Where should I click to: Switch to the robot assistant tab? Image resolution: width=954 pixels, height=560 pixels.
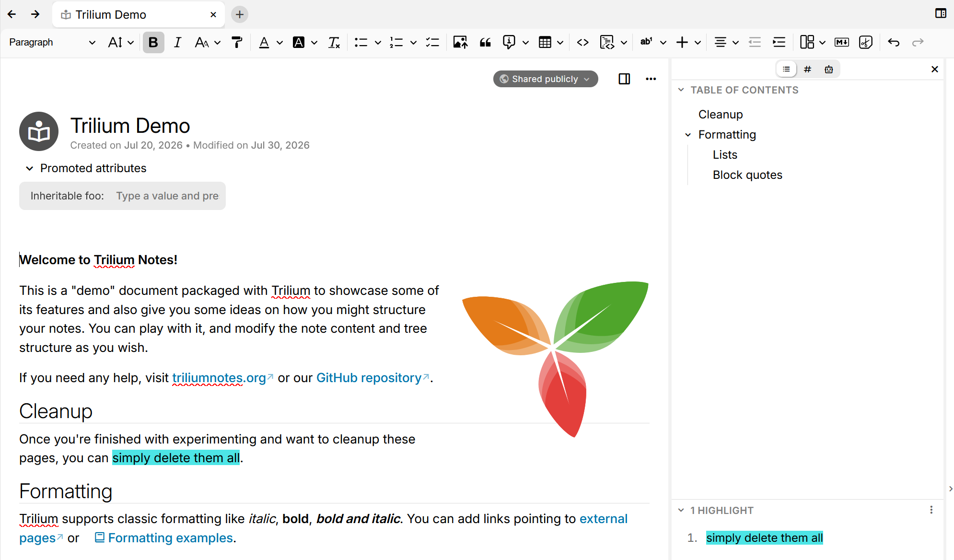828,69
